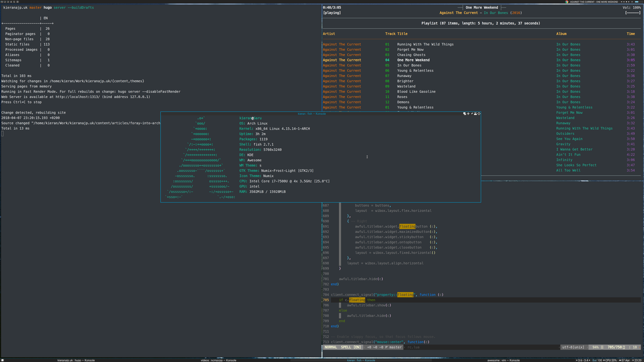Screen dimensions: 644x362
Task: Click the 'Artist' column header in ncmpcpp
Action: pos(329,34)
